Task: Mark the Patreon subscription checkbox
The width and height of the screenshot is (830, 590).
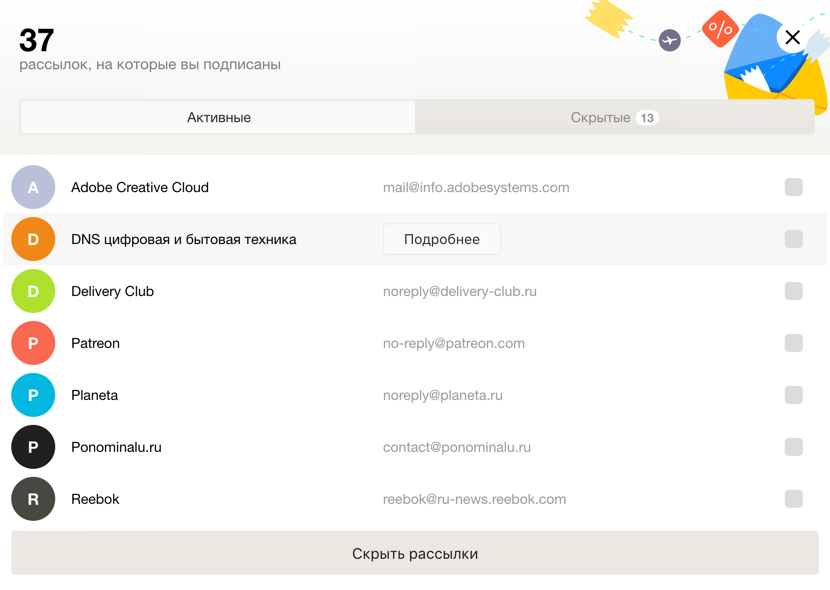Action: [793, 343]
